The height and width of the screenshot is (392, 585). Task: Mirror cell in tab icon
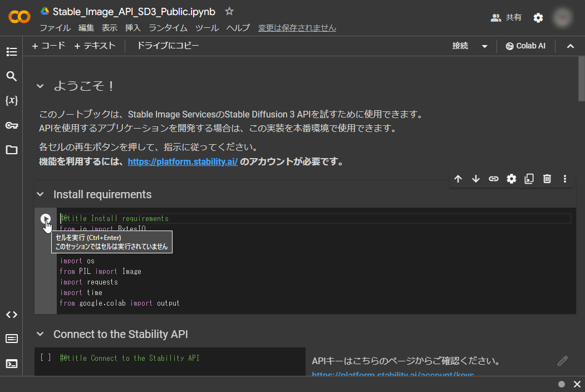[x=529, y=179]
